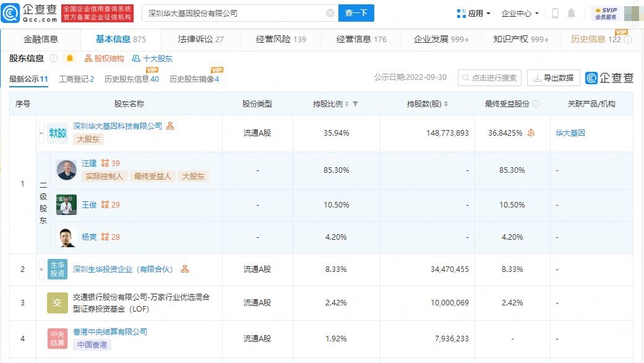
Task: Select 最新公示 11 sub-tab
Action: [28, 79]
